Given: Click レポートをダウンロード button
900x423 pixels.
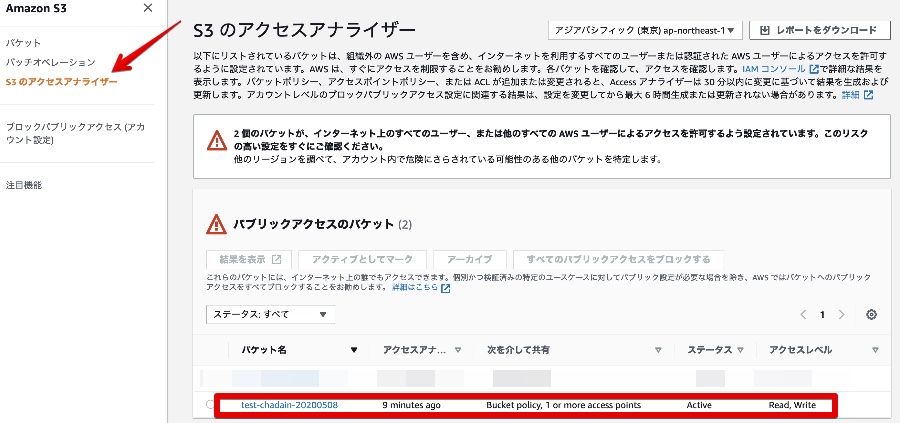Looking at the screenshot, I should 820,30.
